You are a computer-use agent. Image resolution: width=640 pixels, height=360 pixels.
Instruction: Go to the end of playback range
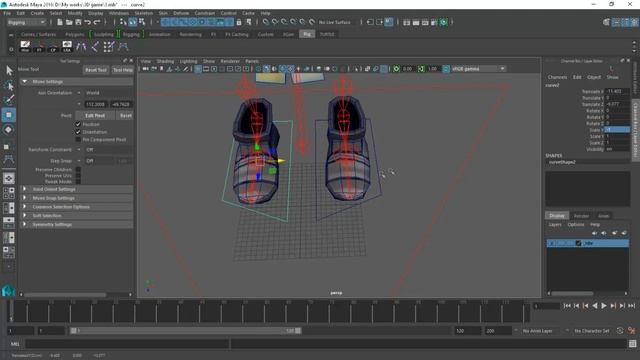[631, 306]
